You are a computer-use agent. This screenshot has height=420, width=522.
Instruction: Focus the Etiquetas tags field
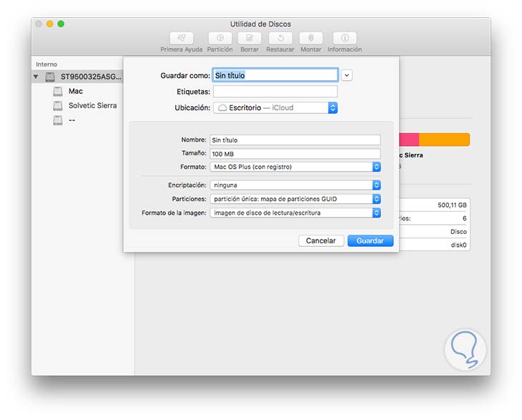coord(275,92)
